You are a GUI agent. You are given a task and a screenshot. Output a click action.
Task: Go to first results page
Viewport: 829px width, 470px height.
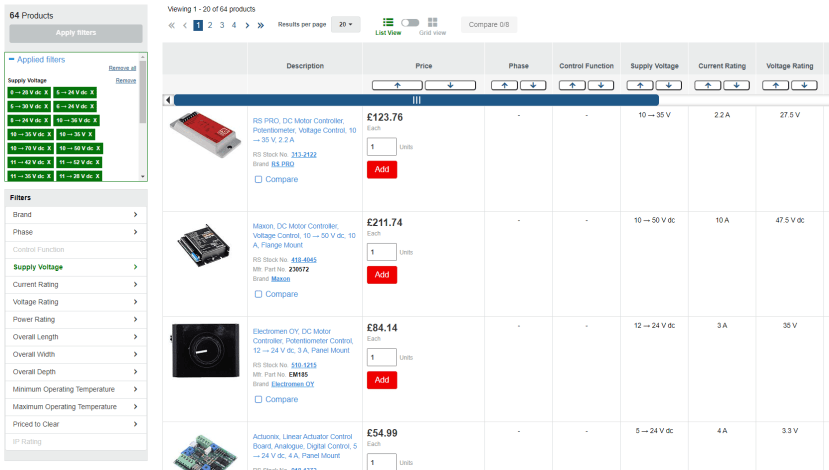171,25
